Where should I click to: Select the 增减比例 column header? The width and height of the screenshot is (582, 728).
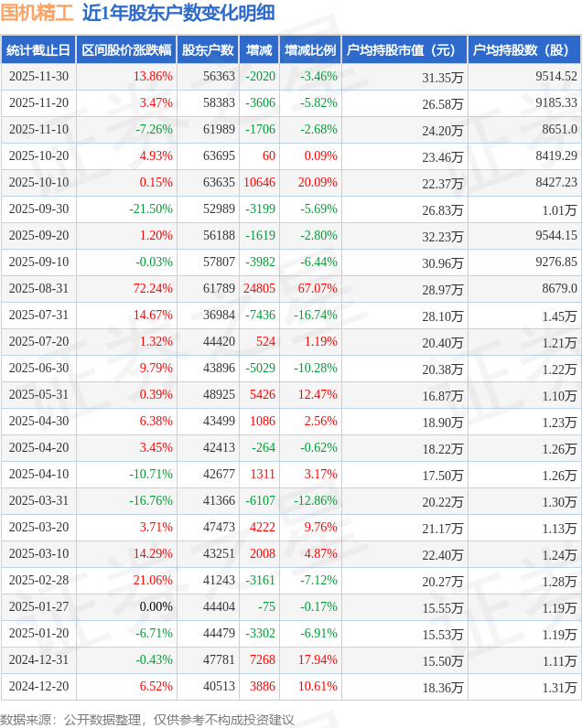[310, 50]
